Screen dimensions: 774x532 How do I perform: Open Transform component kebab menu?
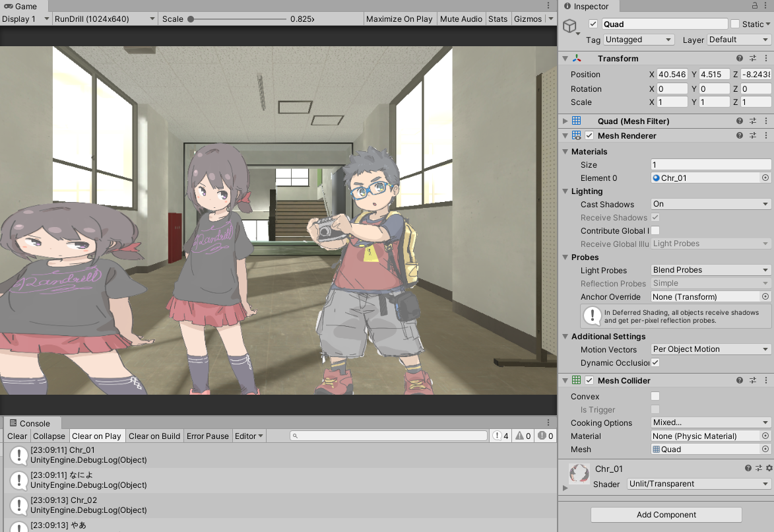(765, 58)
